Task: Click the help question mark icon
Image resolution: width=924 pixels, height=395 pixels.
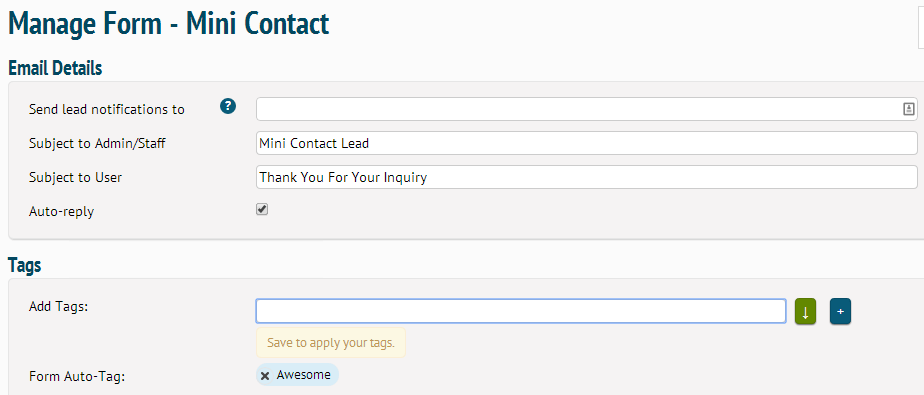Action: tap(228, 107)
